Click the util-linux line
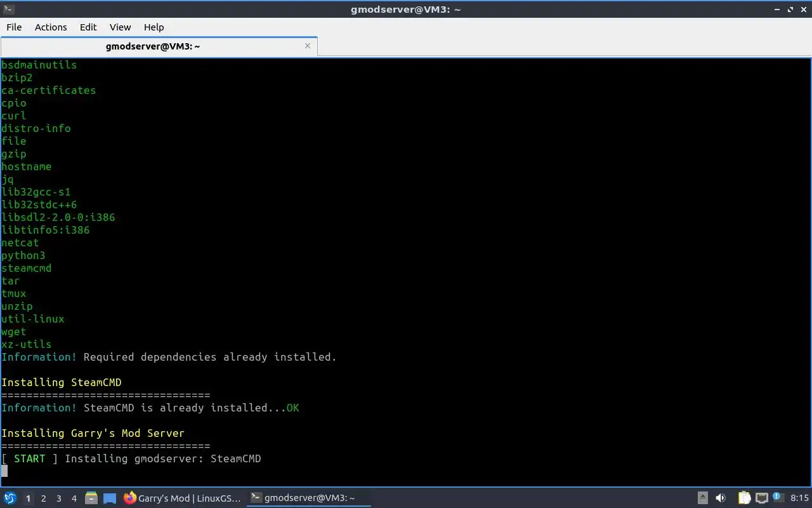 (33, 319)
